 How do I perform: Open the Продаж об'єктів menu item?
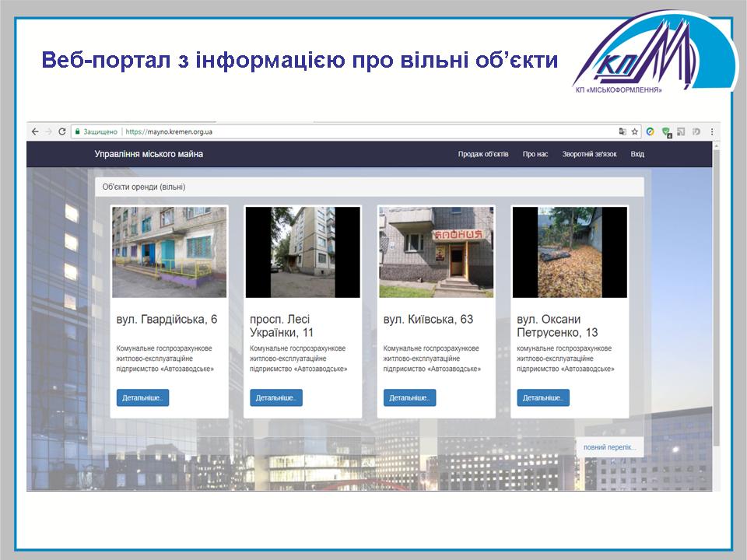tap(482, 154)
